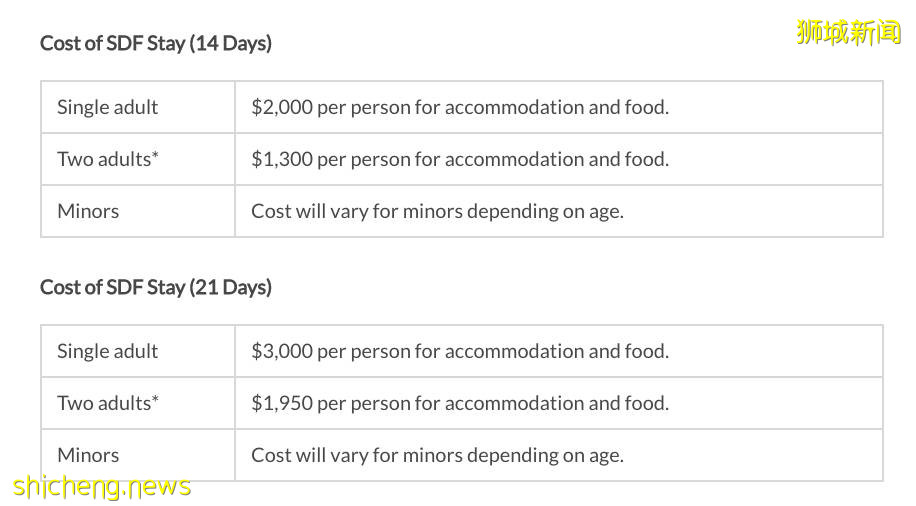Click the '$2,000' amount text

pyautogui.click(x=282, y=107)
